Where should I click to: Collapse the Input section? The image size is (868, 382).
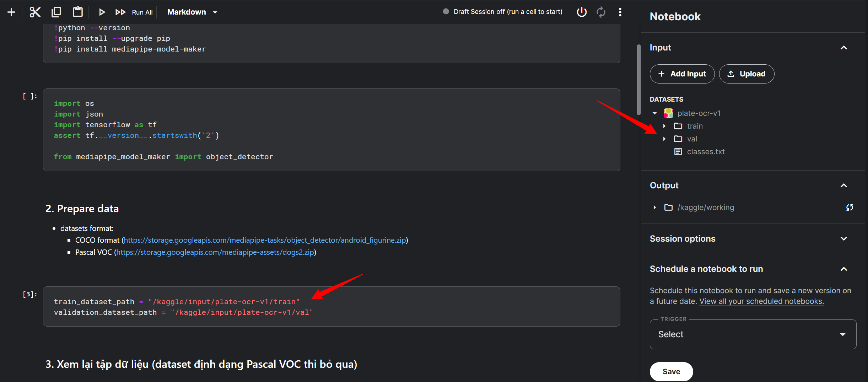click(843, 48)
